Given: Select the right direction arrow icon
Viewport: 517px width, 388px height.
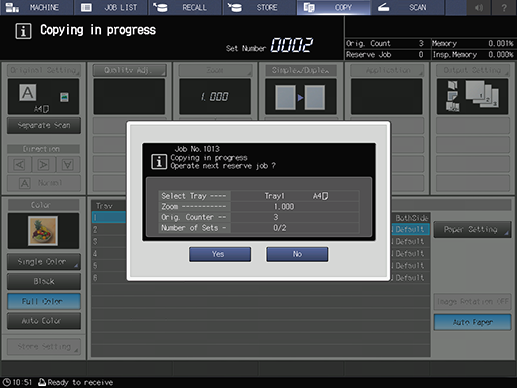Looking at the screenshot, I should [44, 164].
